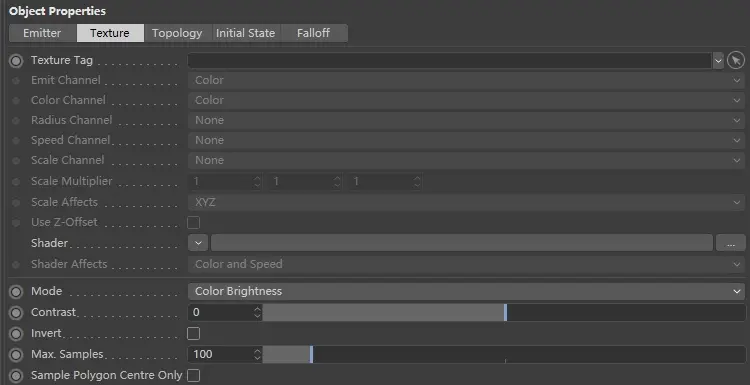The width and height of the screenshot is (750, 385).
Task: Open the Topology tab
Action: coord(177,33)
